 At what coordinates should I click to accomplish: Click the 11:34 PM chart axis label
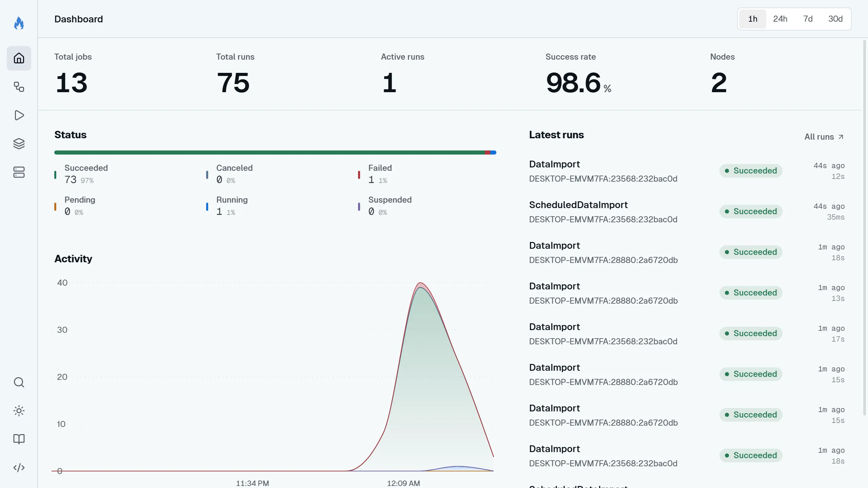point(253,483)
